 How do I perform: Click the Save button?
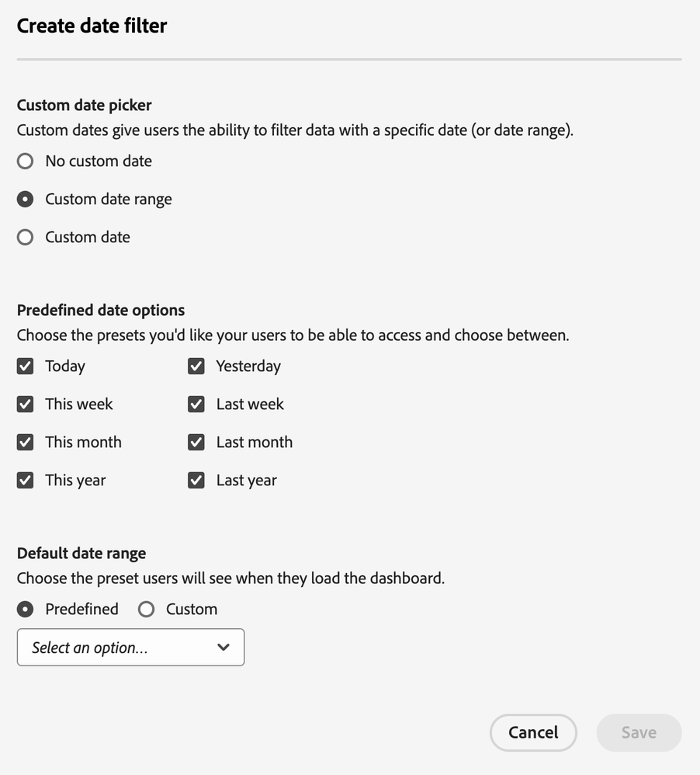pyautogui.click(x=639, y=733)
